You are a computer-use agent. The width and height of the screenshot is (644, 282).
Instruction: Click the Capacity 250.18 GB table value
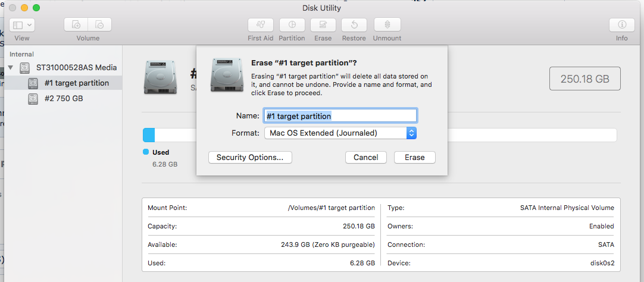pos(359,226)
